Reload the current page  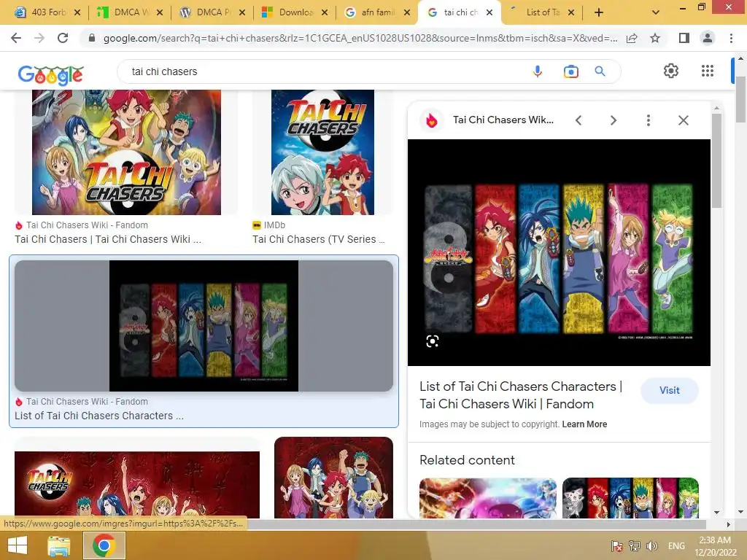point(63,38)
